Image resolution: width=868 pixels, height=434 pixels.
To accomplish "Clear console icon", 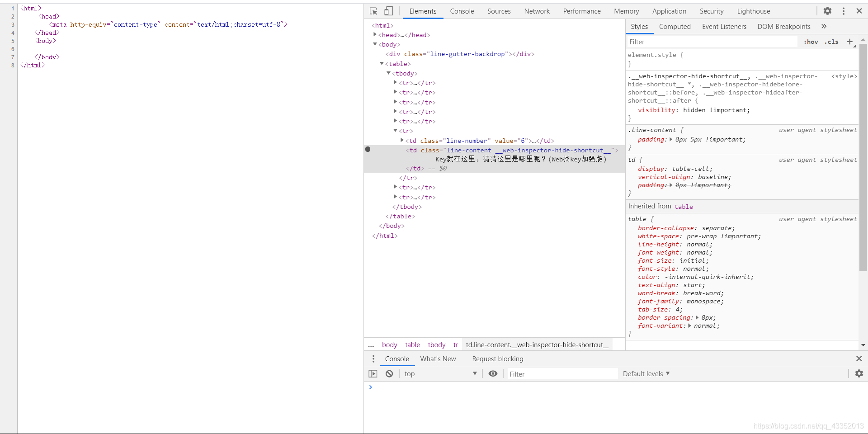I will coord(389,373).
